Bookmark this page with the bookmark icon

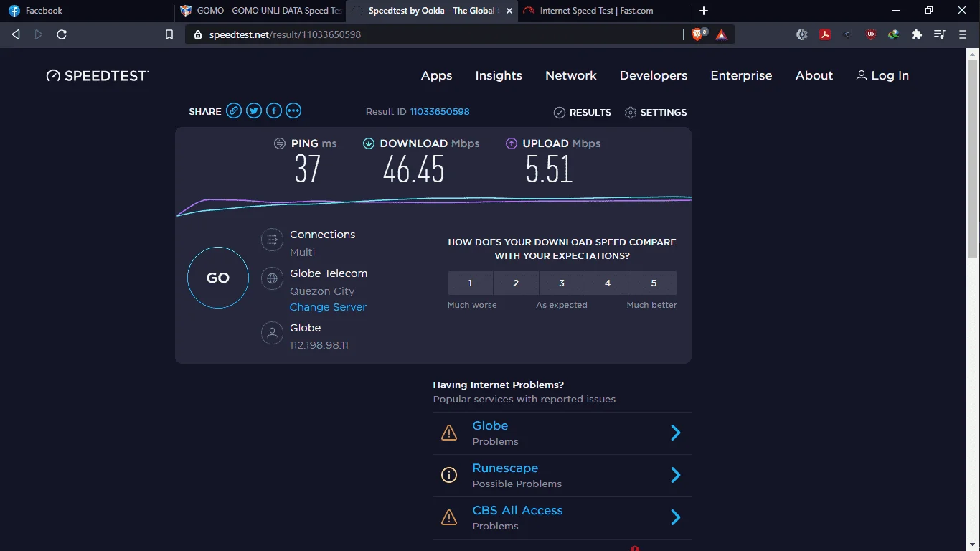coord(169,34)
